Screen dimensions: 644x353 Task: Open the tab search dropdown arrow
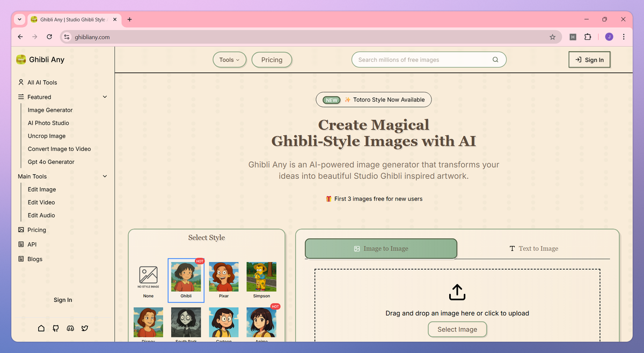[19, 19]
